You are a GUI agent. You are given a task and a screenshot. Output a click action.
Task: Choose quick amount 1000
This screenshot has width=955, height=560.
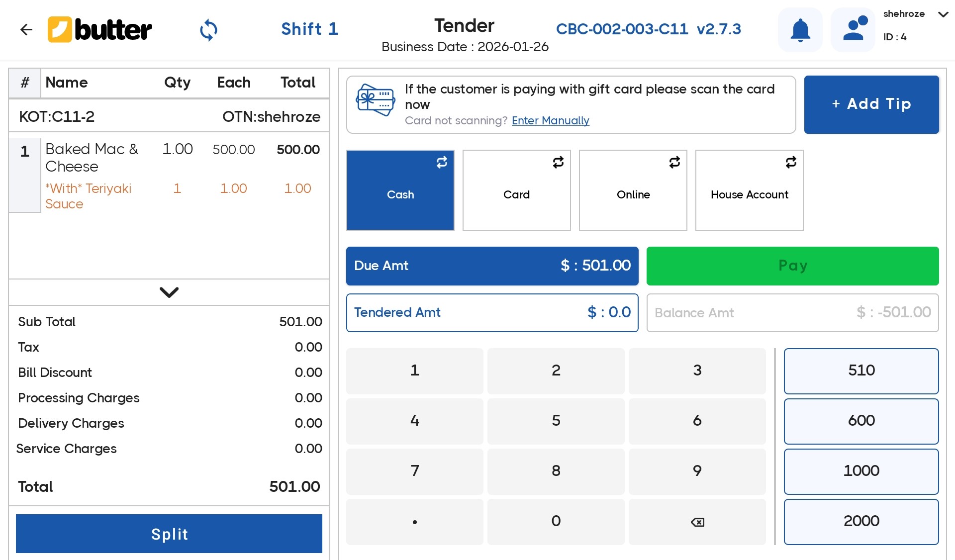click(x=861, y=471)
